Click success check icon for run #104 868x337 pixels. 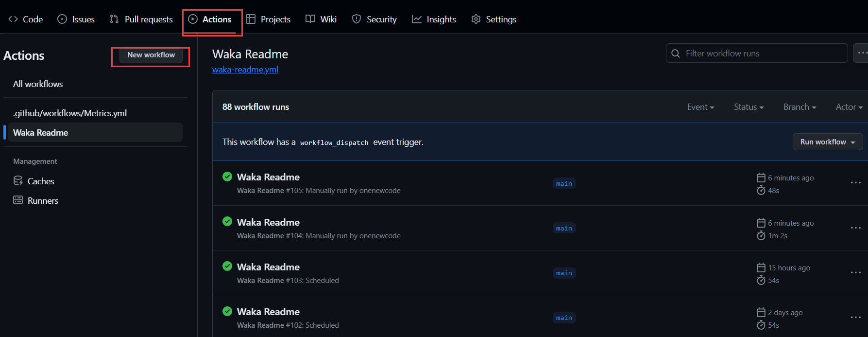click(x=227, y=221)
